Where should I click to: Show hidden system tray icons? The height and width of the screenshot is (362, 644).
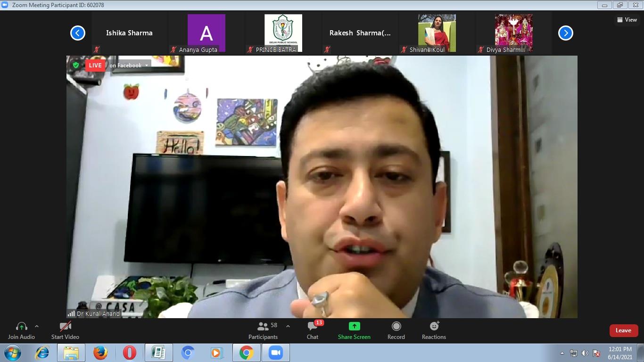[x=562, y=353]
